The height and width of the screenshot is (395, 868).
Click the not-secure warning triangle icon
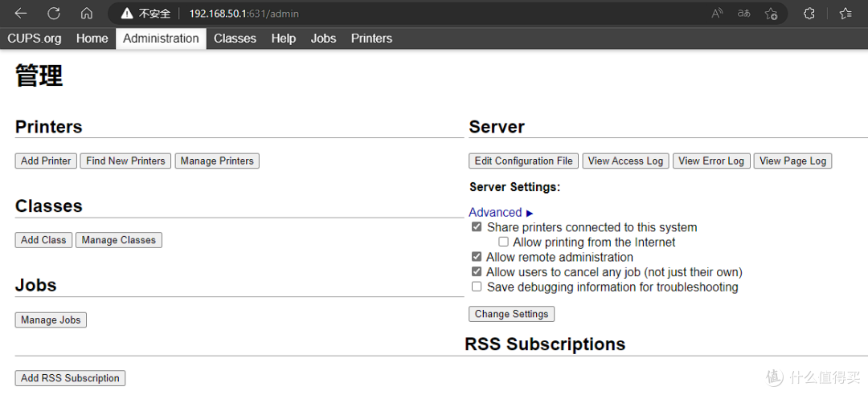(126, 14)
